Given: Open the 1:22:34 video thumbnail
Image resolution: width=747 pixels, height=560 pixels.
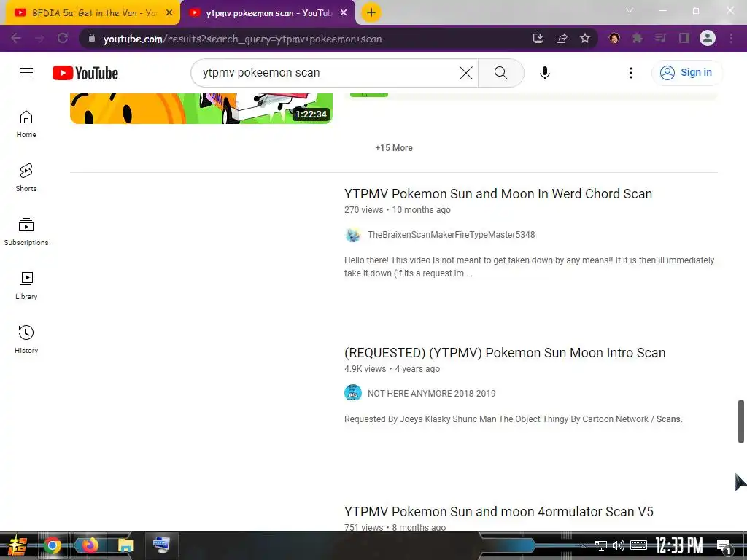Looking at the screenshot, I should [201, 109].
